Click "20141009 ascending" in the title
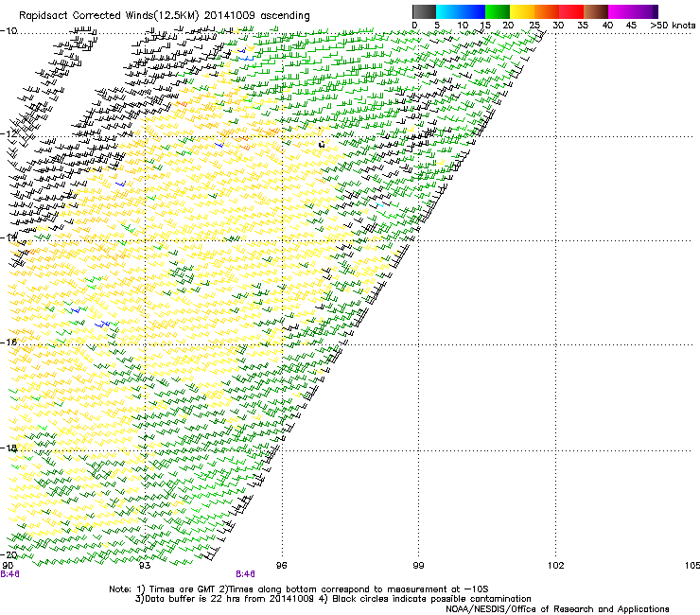Viewport: 700px width, 615px height. (x=256, y=16)
